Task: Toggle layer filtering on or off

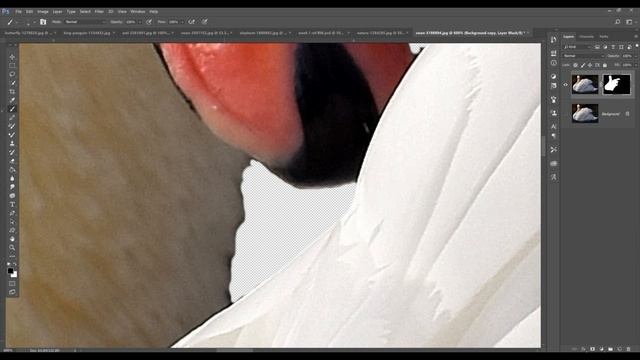Action: [x=637, y=46]
